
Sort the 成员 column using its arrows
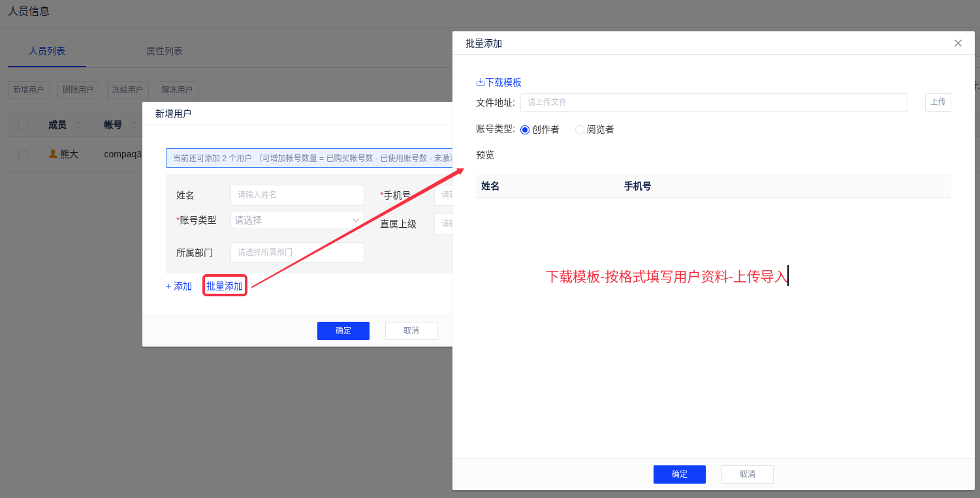point(78,125)
